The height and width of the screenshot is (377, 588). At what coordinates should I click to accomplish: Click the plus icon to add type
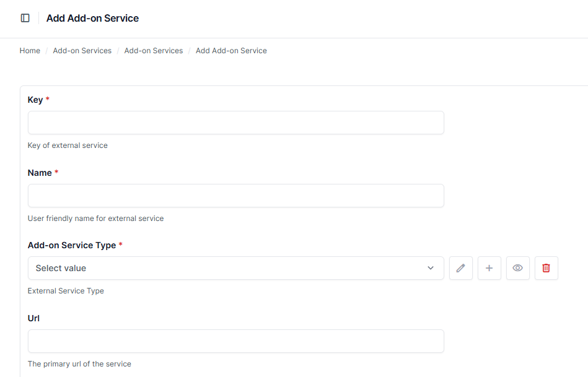point(489,268)
